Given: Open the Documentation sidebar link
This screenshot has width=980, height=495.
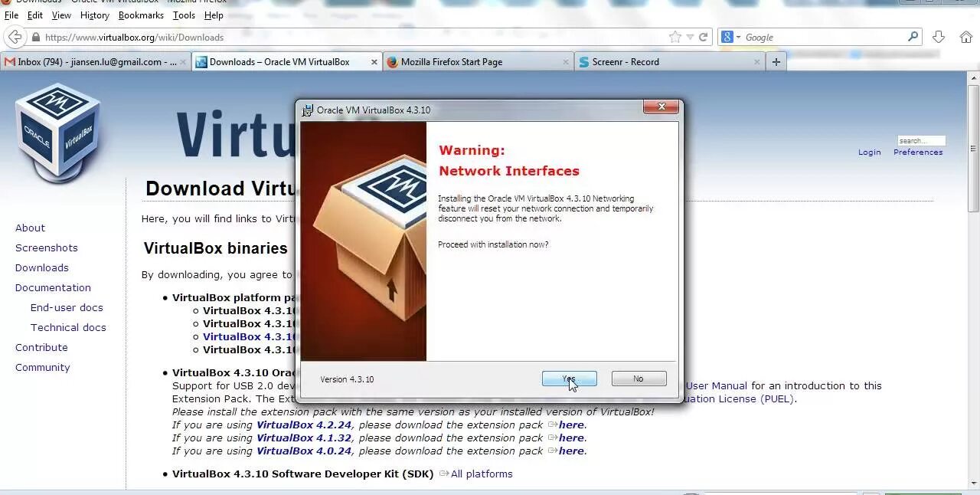Looking at the screenshot, I should tap(53, 287).
